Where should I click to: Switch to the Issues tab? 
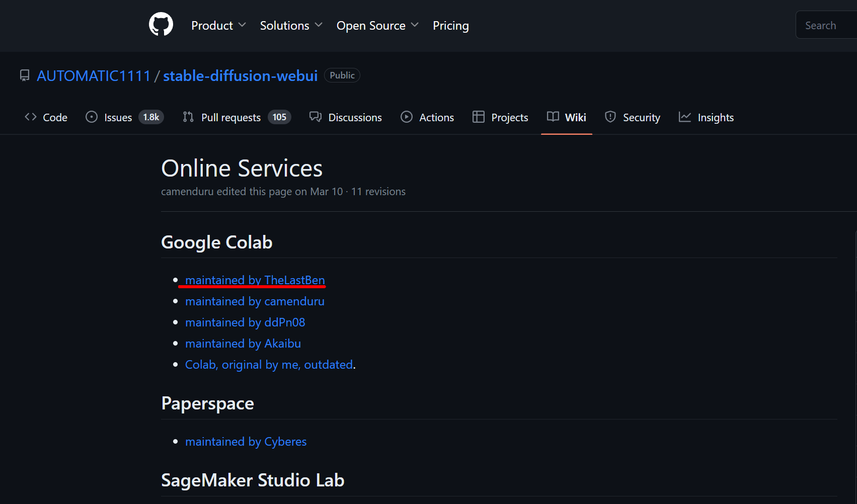click(x=125, y=117)
